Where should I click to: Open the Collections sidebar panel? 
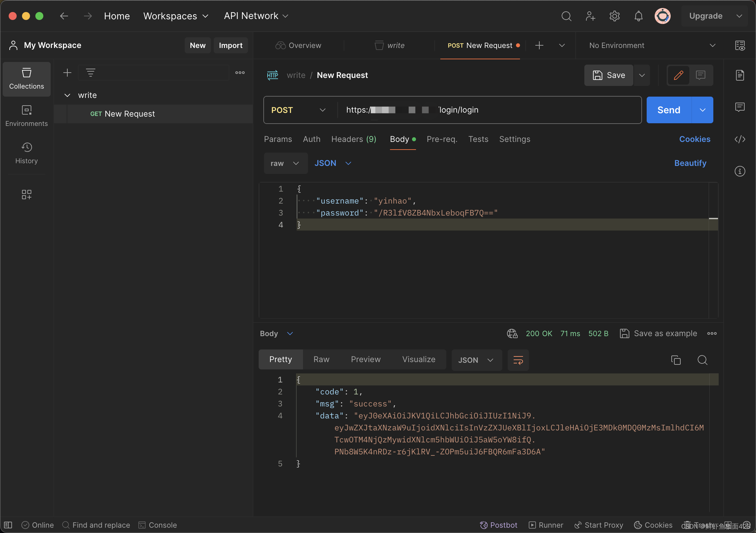pos(27,79)
